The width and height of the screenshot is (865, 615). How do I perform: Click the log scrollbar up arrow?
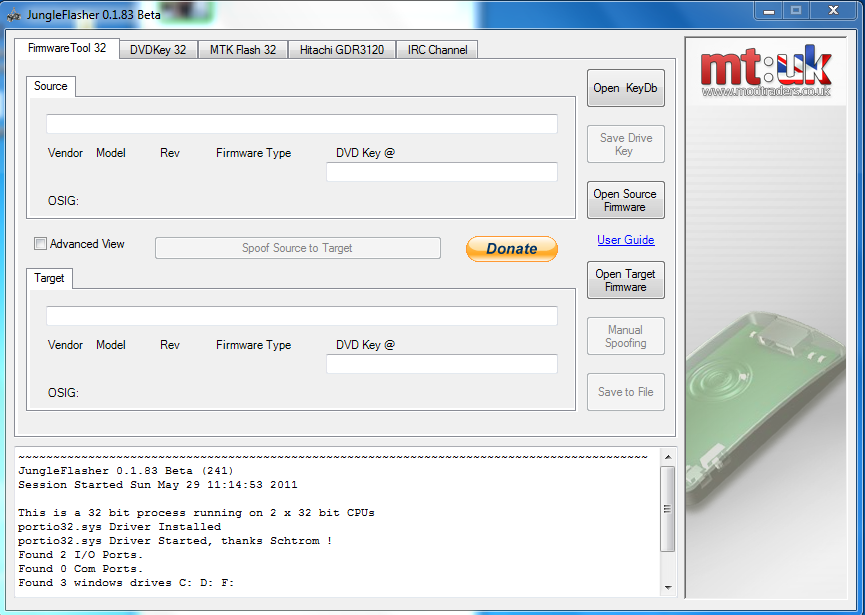(668, 457)
